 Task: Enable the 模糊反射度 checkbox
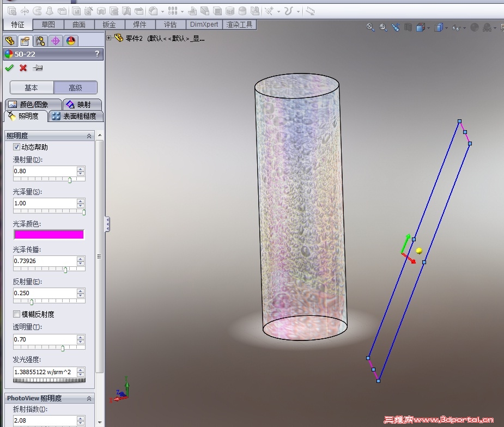pyautogui.click(x=16, y=314)
